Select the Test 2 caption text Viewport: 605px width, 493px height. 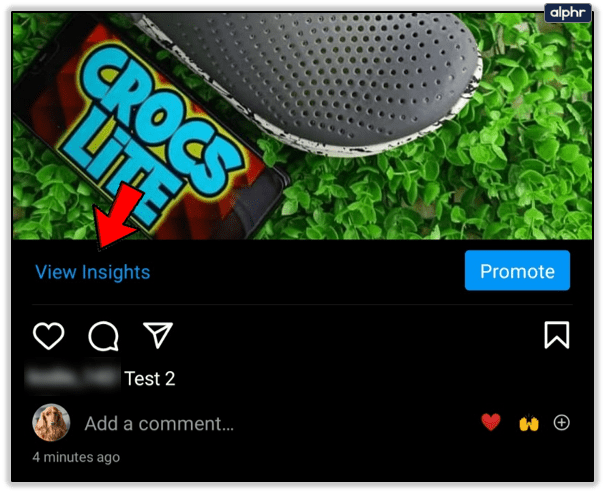click(x=150, y=378)
